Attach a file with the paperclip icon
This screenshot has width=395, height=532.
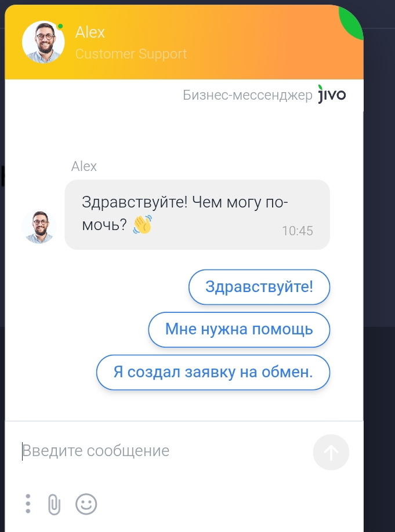tap(54, 504)
